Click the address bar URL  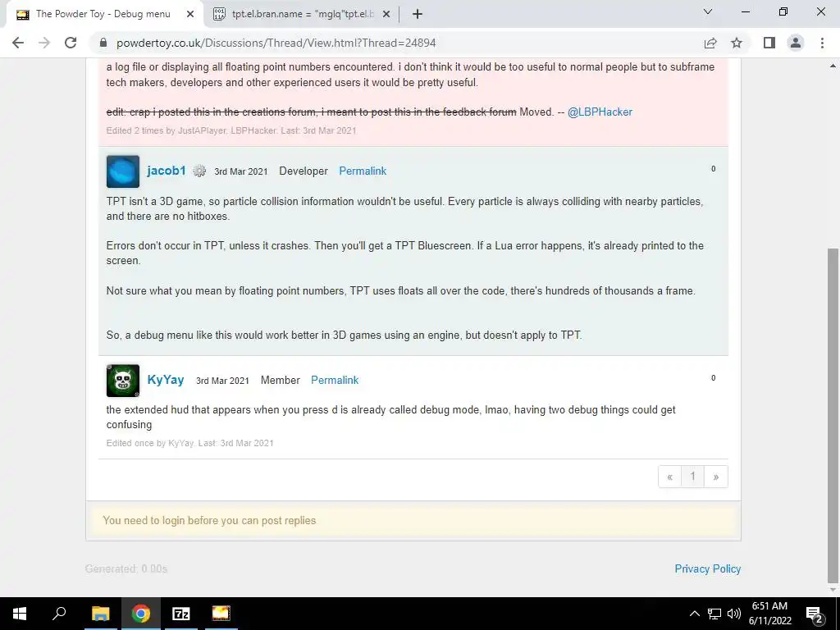[276, 43]
